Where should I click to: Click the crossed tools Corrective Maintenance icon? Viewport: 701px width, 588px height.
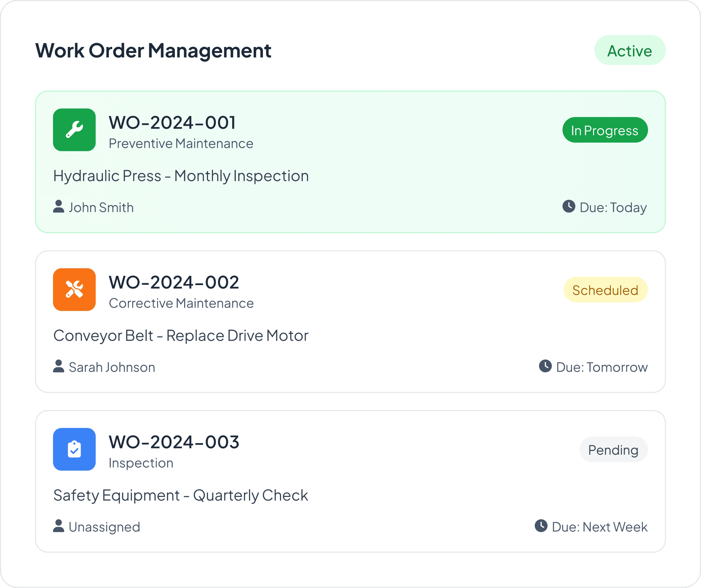pos(74,290)
